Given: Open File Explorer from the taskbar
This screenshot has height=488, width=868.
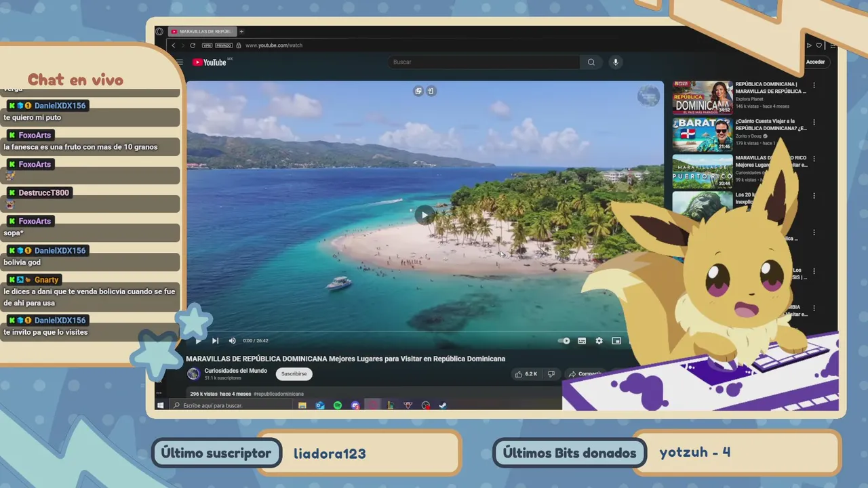Looking at the screenshot, I should coord(302,405).
